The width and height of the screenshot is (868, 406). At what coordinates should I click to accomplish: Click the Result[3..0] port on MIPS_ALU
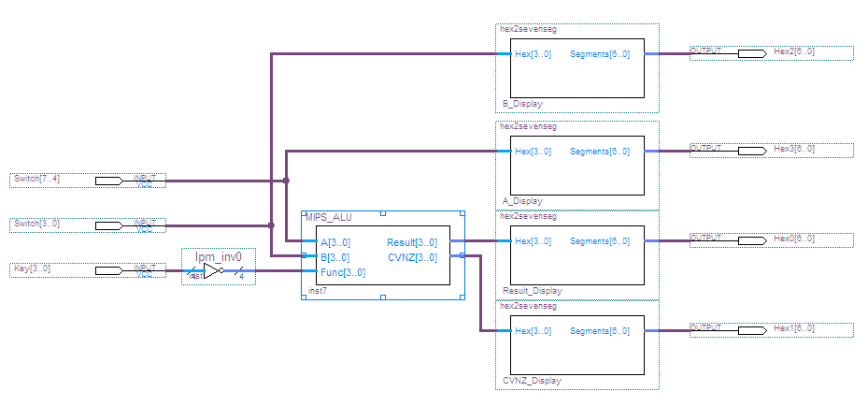pos(411,242)
